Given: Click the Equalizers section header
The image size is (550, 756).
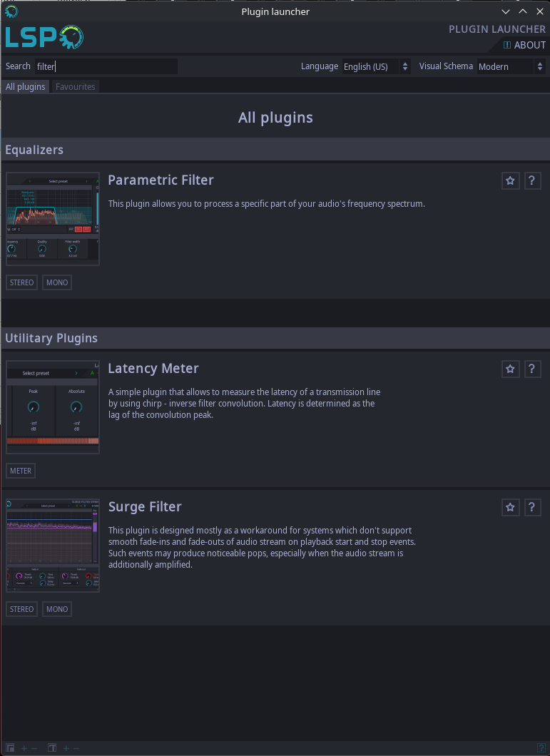Looking at the screenshot, I should click(x=275, y=150).
